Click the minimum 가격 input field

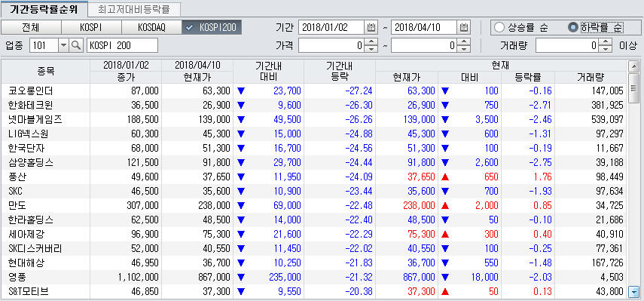[331, 45]
